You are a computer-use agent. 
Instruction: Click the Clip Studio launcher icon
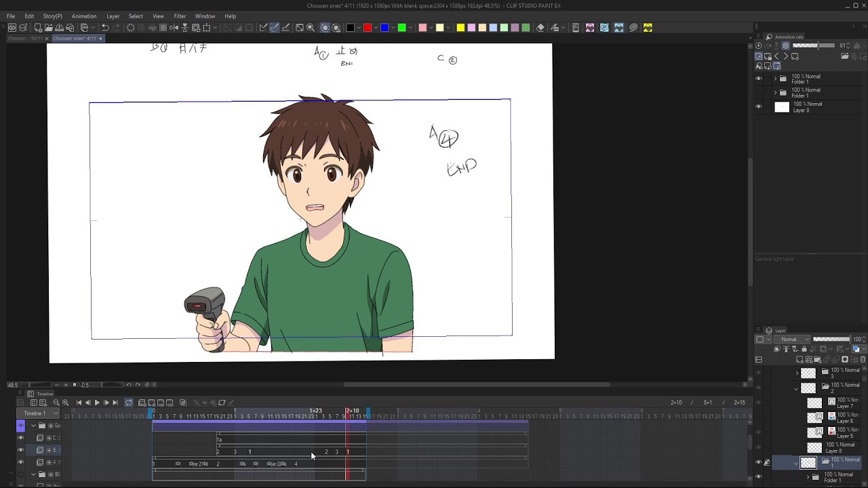click(x=12, y=28)
